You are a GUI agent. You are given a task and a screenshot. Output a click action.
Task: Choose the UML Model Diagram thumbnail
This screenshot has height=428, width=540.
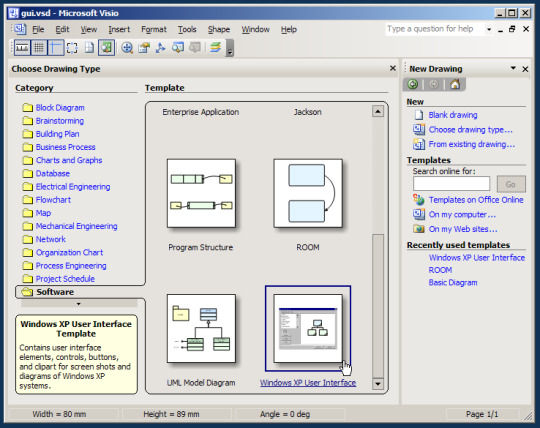[201, 328]
